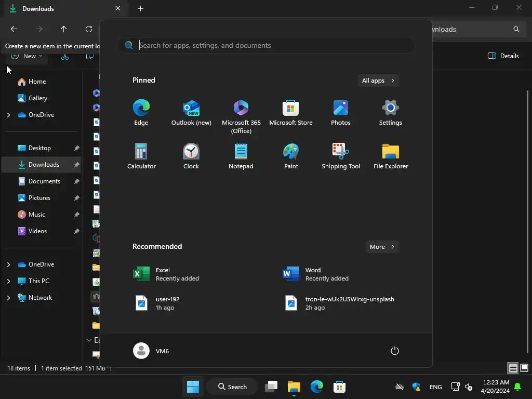This screenshot has width=532, height=399.
Task: Open Microsoft Store from taskbar
Action: [339, 387]
